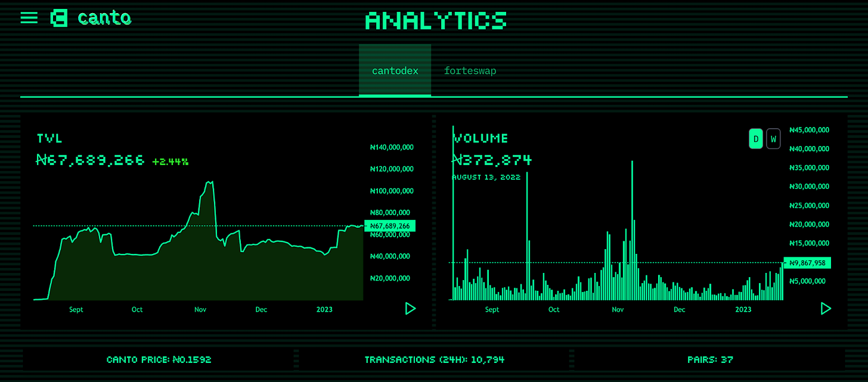Toggle daily volume view D
Image resolution: width=868 pixels, height=382 pixels.
click(756, 139)
